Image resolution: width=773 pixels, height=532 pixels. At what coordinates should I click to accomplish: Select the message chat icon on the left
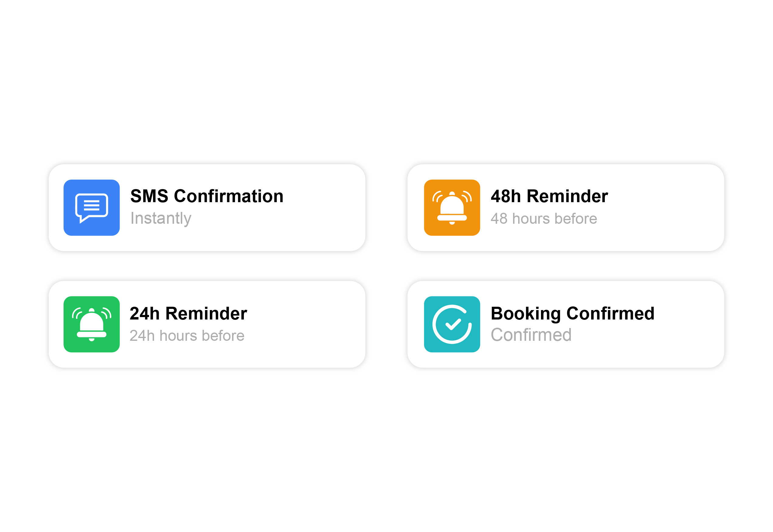pos(91,207)
